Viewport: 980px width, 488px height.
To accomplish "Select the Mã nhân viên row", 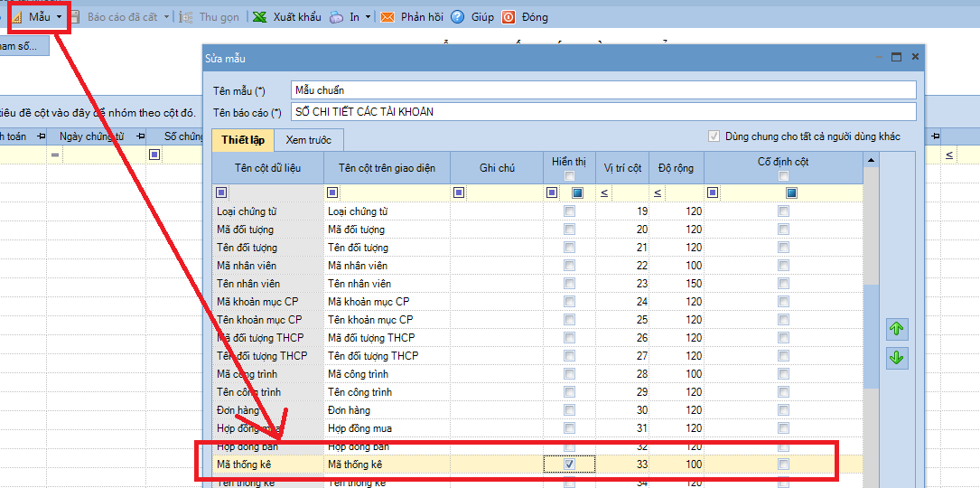I will pos(537,266).
